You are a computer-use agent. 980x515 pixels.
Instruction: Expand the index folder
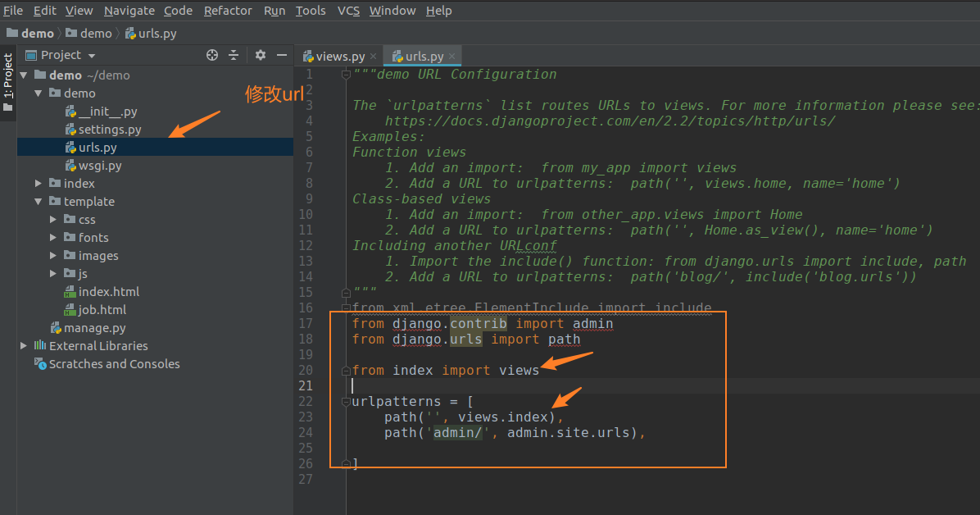point(39,184)
